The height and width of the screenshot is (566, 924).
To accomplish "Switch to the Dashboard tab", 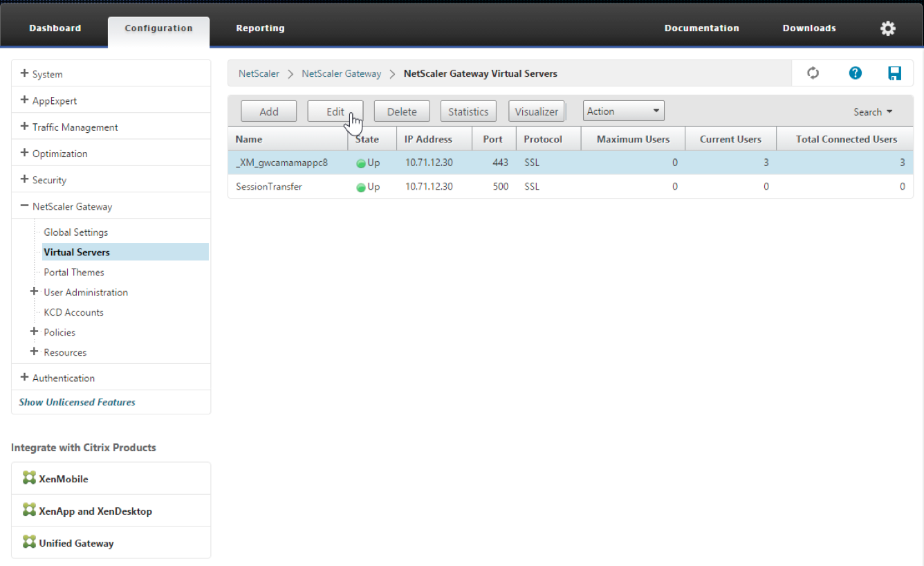I will tap(55, 28).
